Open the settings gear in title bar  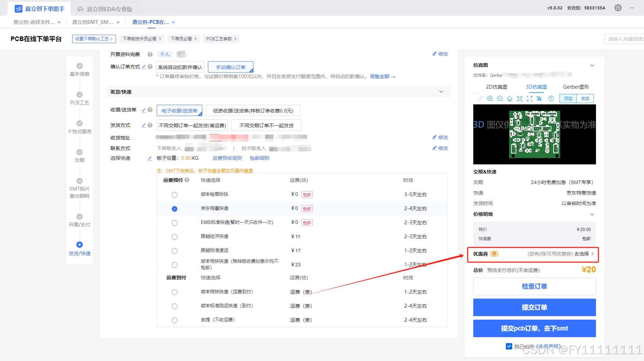coord(618,8)
